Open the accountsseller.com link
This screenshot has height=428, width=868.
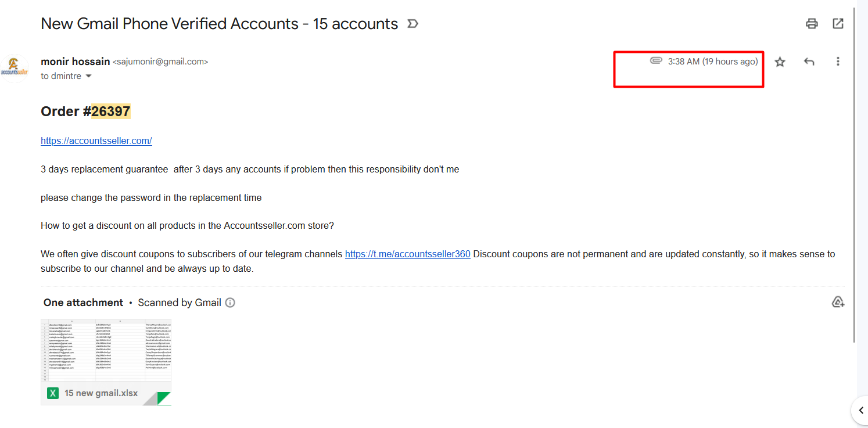(96, 141)
